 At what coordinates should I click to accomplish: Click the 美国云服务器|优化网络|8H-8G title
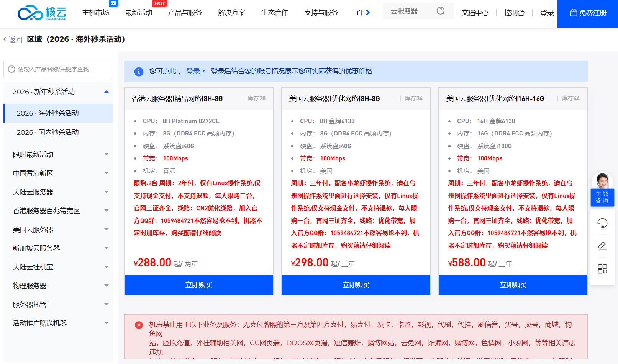pyautogui.click(x=334, y=99)
